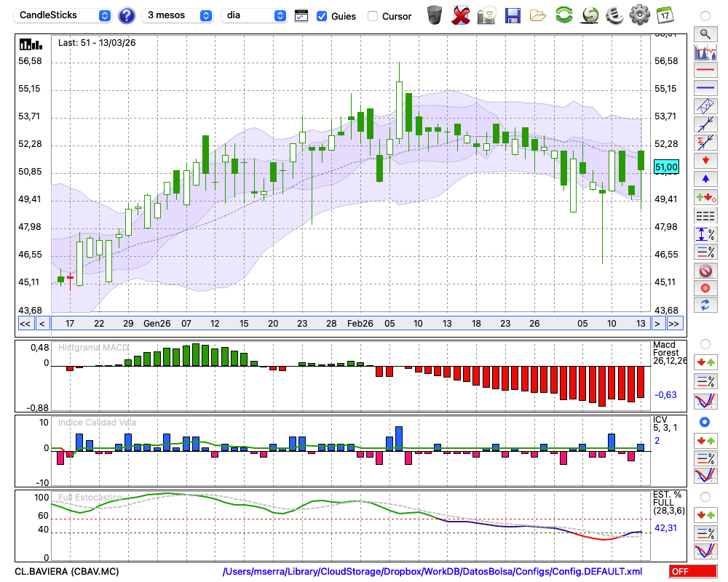Click the MACD panel red-green arrows button

coord(705,362)
